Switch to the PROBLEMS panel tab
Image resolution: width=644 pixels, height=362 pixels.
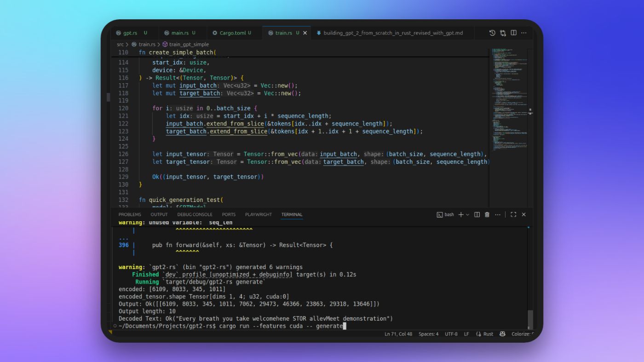pyautogui.click(x=130, y=215)
